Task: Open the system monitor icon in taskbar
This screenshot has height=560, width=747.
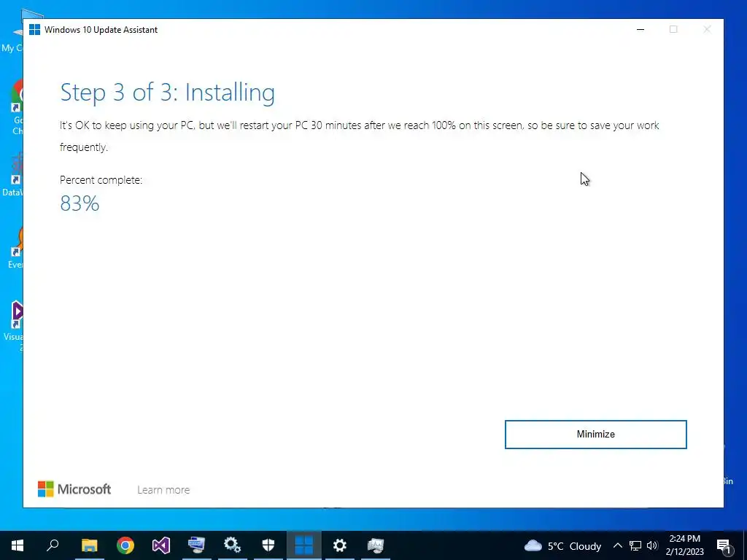Action: (x=376, y=545)
